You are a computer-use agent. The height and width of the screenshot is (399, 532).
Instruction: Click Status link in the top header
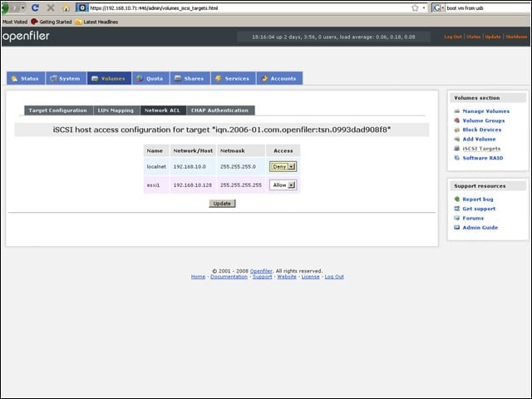tap(473, 37)
